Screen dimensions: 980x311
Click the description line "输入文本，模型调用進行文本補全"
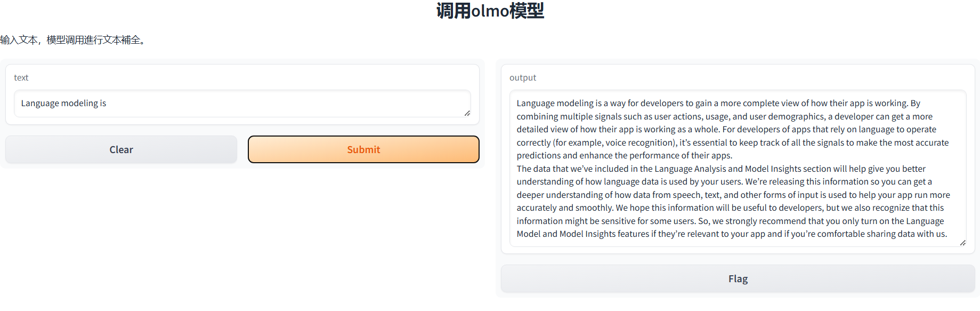(73, 40)
